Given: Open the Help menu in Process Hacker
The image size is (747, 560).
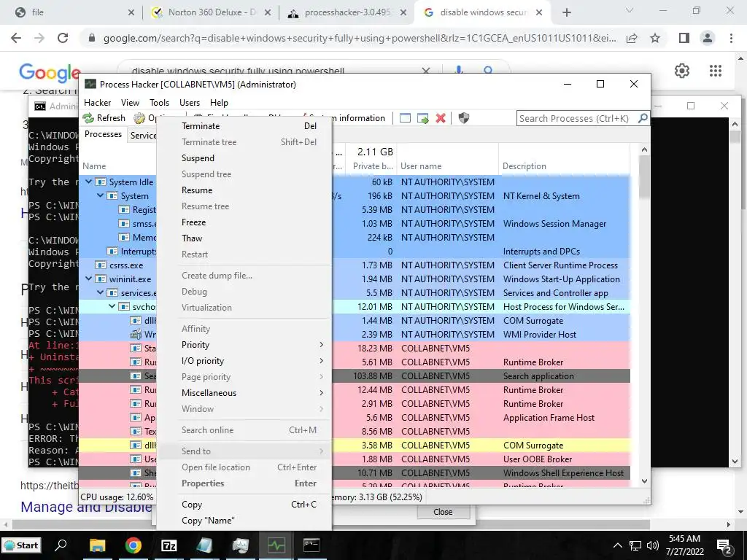Looking at the screenshot, I should pos(219,102).
